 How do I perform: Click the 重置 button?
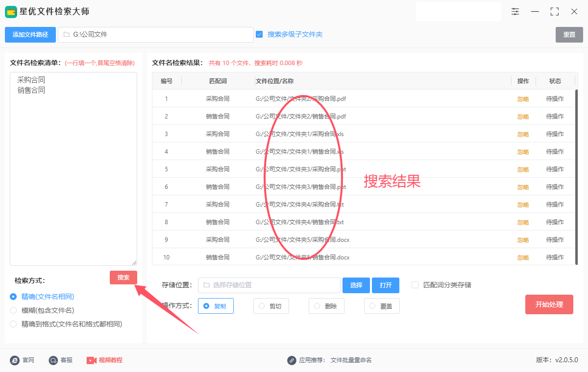tap(569, 35)
